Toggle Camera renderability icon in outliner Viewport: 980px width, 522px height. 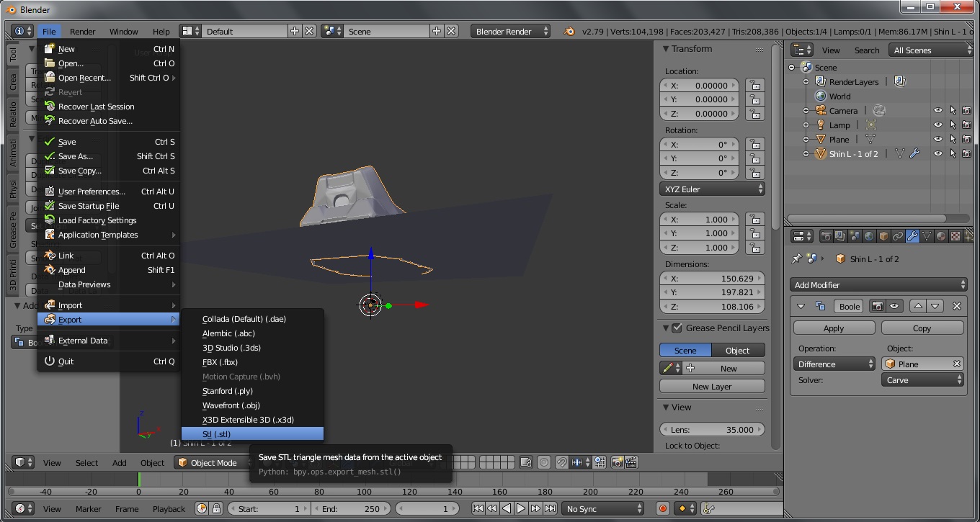967,110
